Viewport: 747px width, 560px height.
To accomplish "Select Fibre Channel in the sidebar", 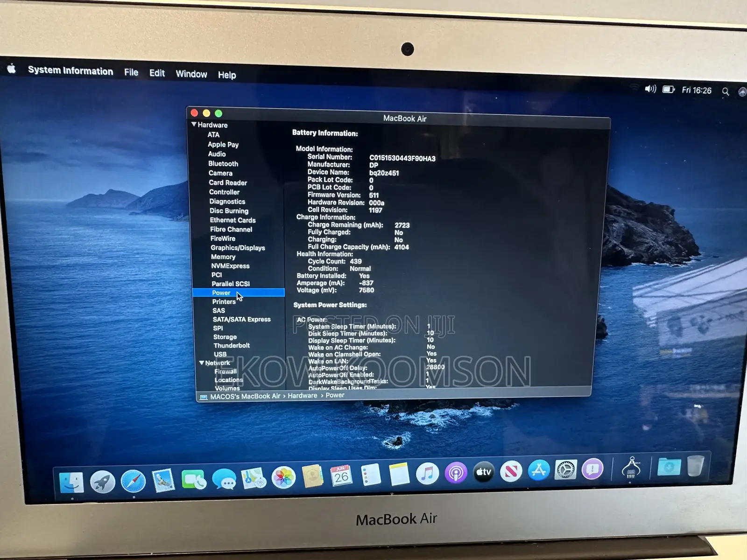I will click(x=231, y=229).
